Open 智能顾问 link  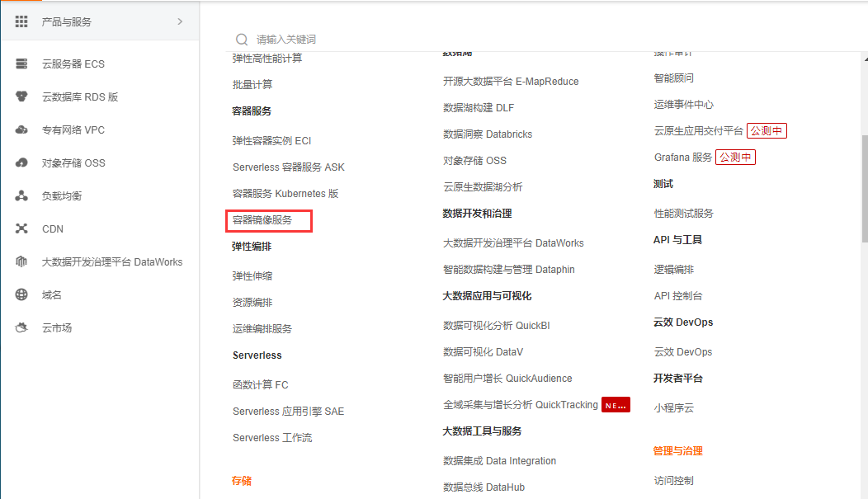coord(674,78)
